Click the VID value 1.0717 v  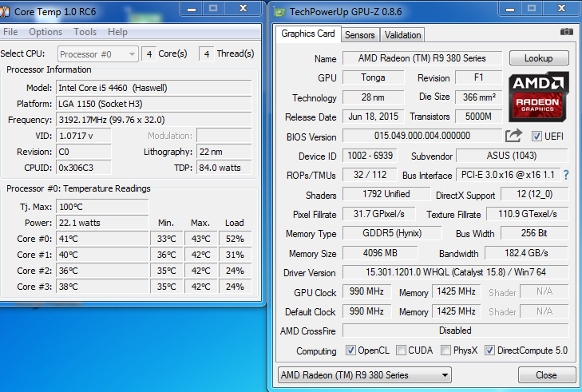coord(84,136)
